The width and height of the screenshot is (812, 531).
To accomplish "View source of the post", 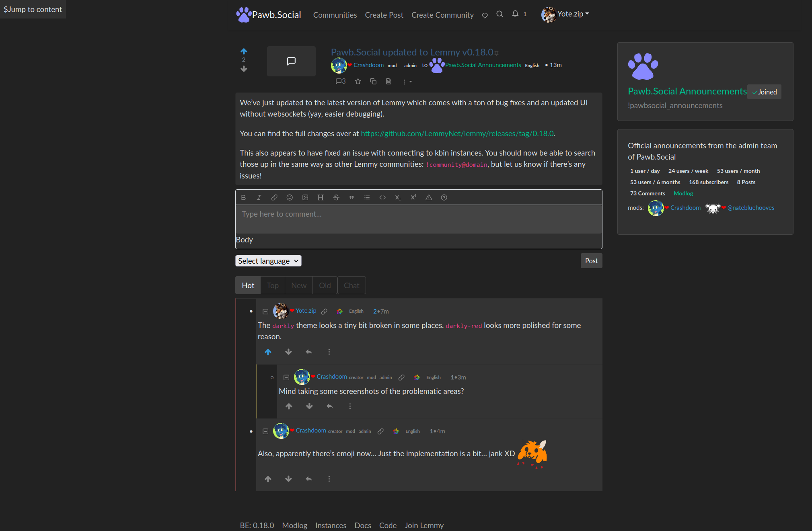I will 389,82.
